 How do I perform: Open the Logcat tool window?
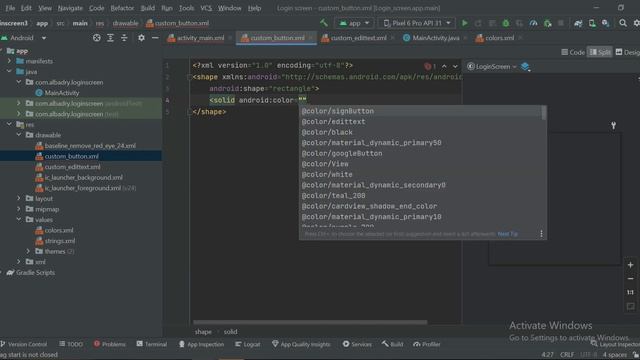(x=247, y=344)
